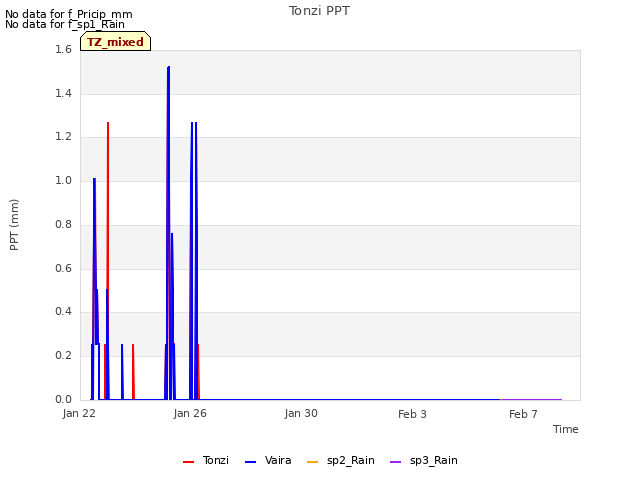Click the 0.0 y-axis tick label

tap(63, 399)
